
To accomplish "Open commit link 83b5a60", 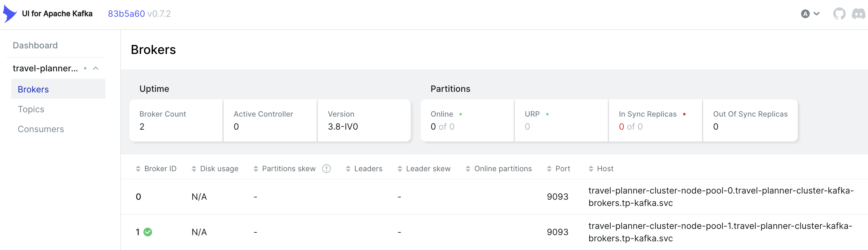I will point(126,14).
